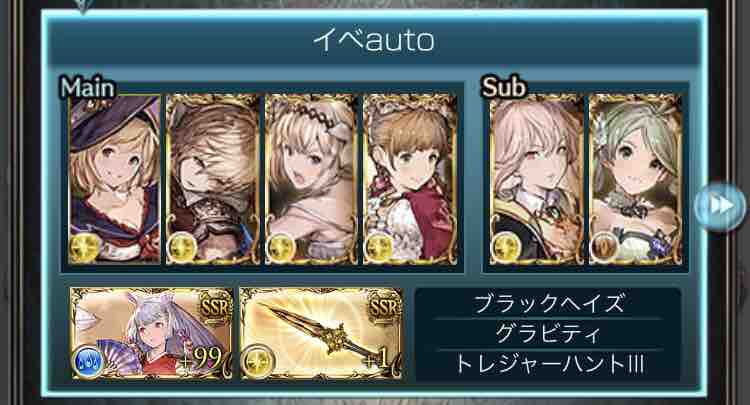Click light element badge on third character
This screenshot has width=750, height=405.
pyautogui.click(x=282, y=247)
